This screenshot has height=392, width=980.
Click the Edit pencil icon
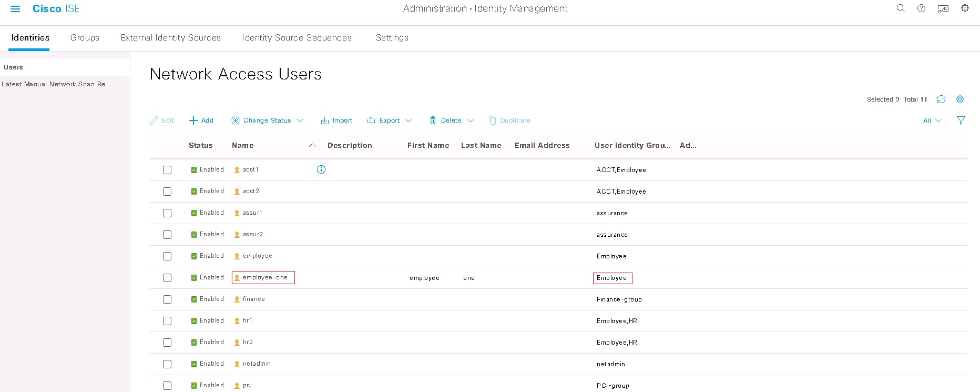(x=154, y=120)
